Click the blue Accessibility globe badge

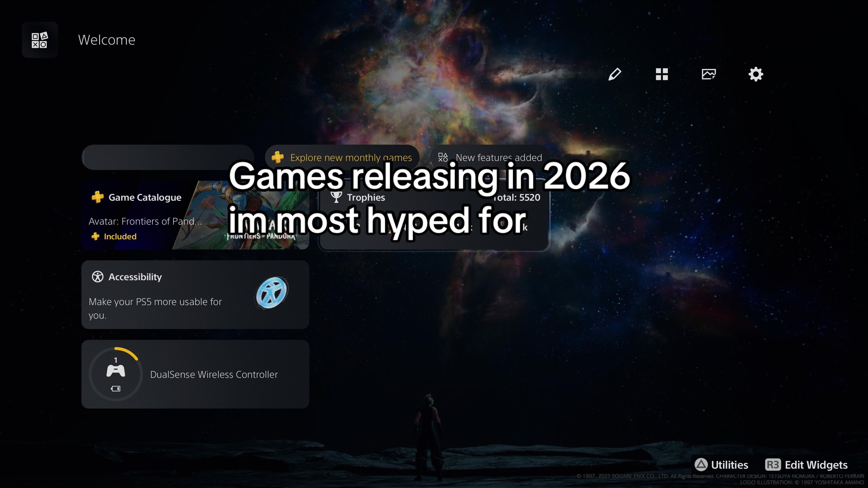(x=272, y=292)
